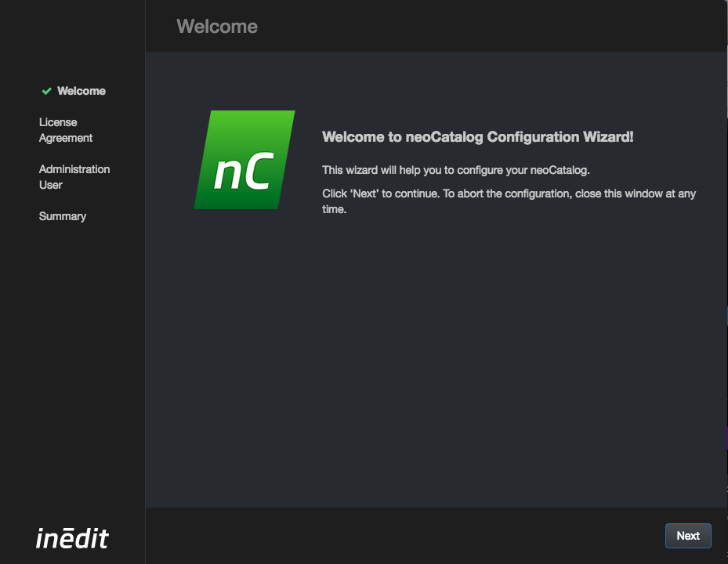Jump to the Summary step
The image size is (728, 564).
(63, 216)
